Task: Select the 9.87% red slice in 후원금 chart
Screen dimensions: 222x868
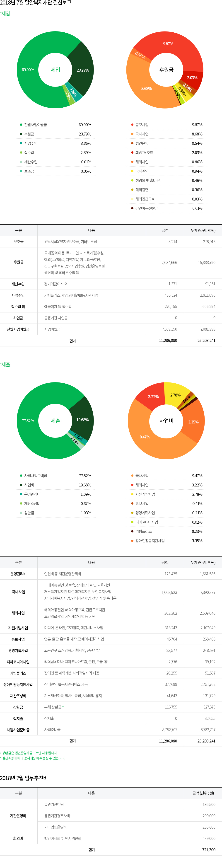Action: 168,44
